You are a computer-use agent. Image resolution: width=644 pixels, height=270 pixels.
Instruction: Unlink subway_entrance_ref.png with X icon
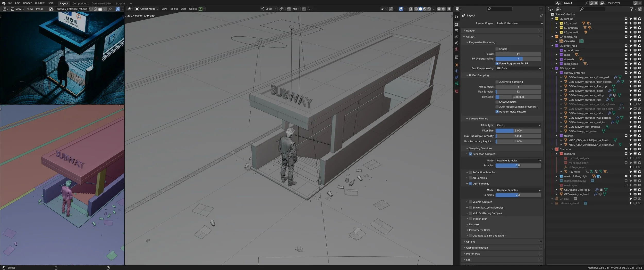click(x=105, y=9)
